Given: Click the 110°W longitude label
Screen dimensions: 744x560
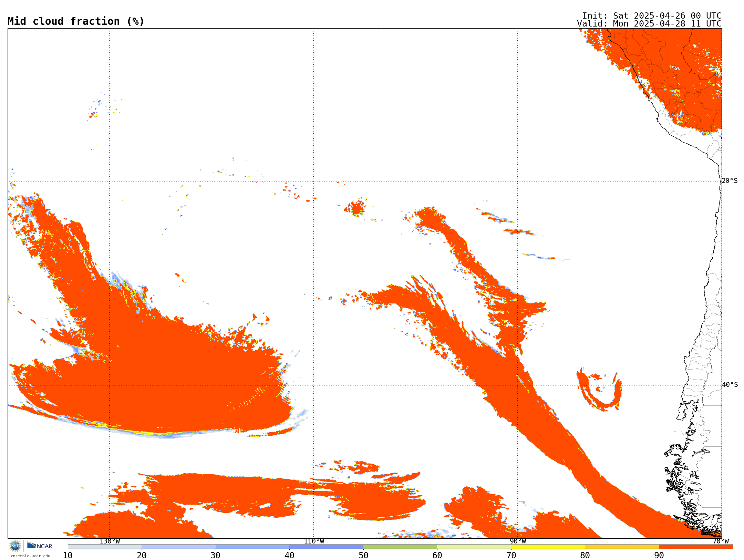Looking at the screenshot, I should (x=314, y=541).
